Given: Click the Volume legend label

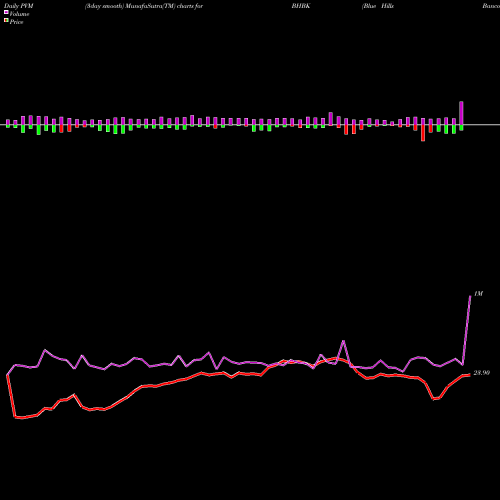Looking at the screenshot, I should coord(19,14).
